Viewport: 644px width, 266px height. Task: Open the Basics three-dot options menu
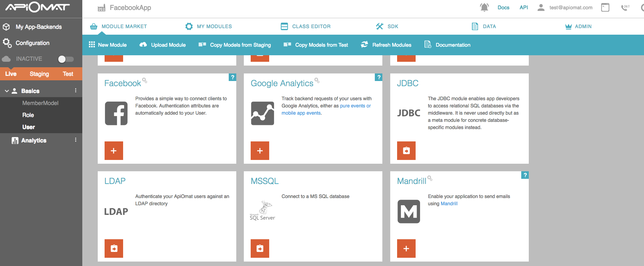pos(76,91)
